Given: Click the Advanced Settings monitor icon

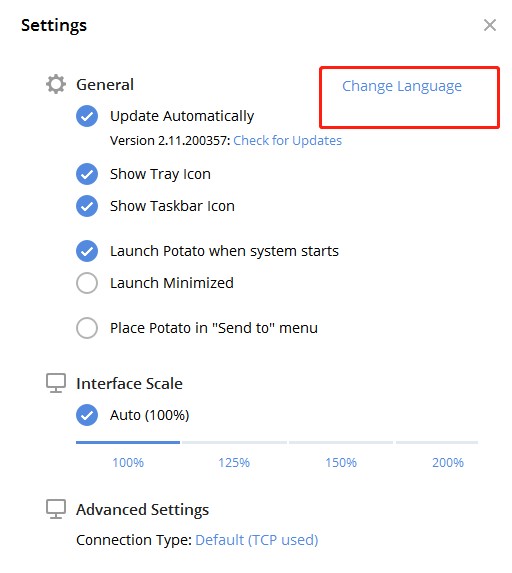Looking at the screenshot, I should click(56, 509).
